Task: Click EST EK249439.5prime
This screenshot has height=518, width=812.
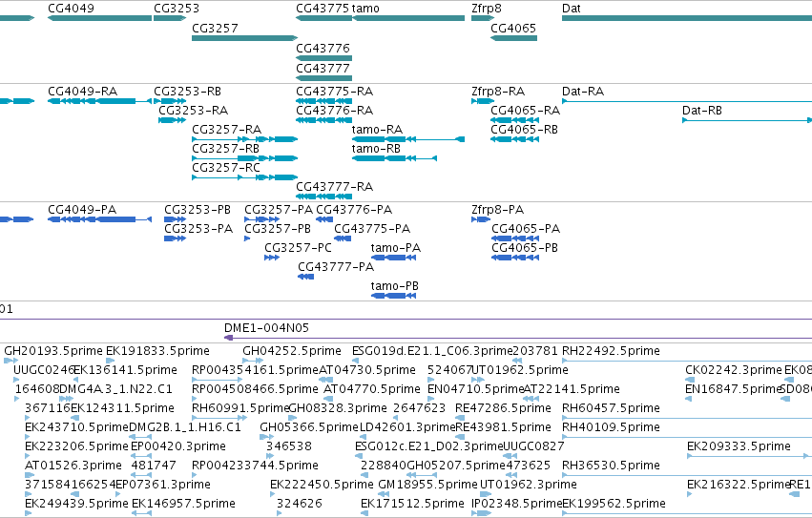Action: (x=29, y=513)
